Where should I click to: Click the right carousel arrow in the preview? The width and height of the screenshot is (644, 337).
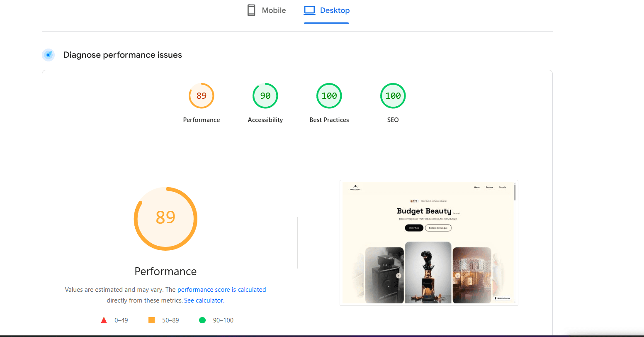coord(458,275)
